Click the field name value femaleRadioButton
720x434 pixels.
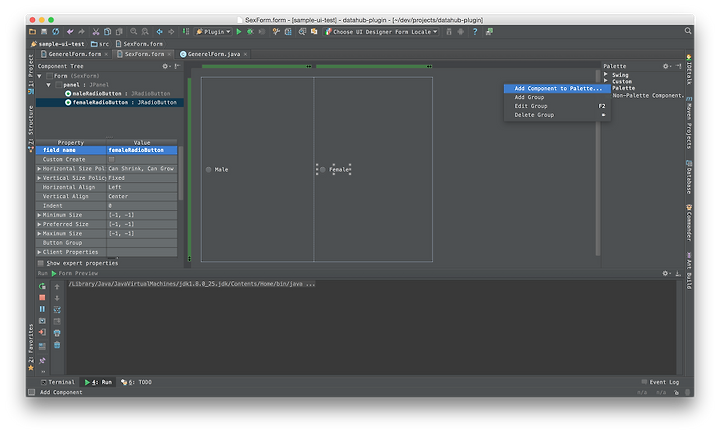click(x=141, y=150)
